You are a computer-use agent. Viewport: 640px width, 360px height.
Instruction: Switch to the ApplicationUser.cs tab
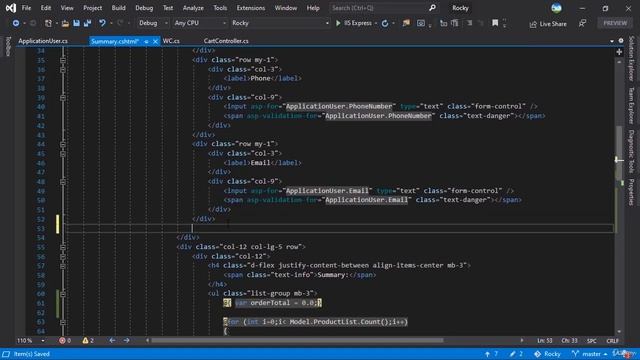[x=43, y=41]
